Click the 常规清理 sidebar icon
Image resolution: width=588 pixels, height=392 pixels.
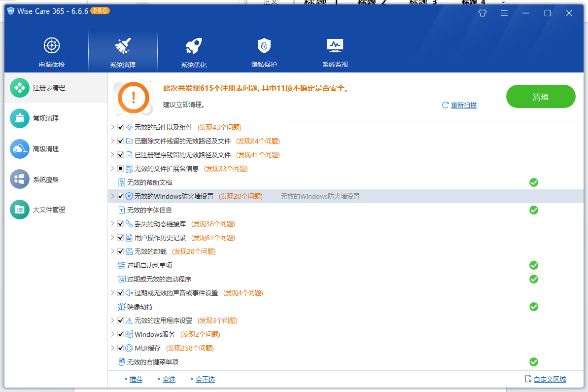point(20,118)
